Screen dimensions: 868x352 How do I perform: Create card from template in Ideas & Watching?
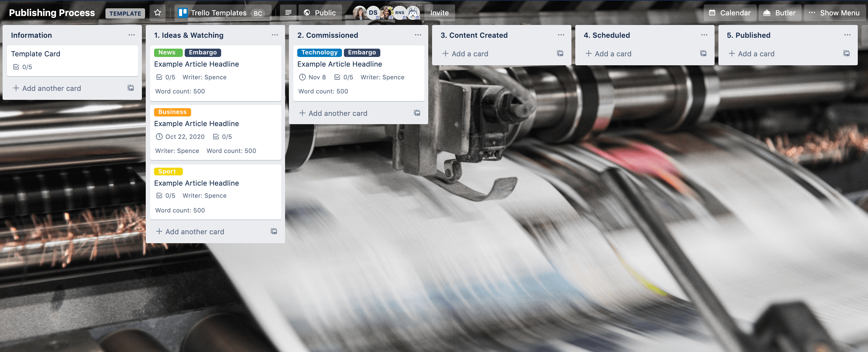(x=274, y=231)
